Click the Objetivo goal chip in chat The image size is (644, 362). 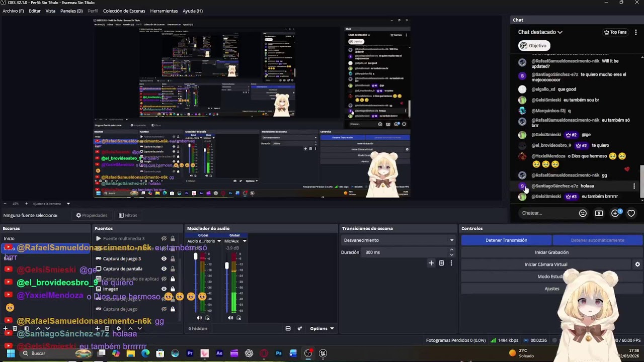tap(534, 46)
